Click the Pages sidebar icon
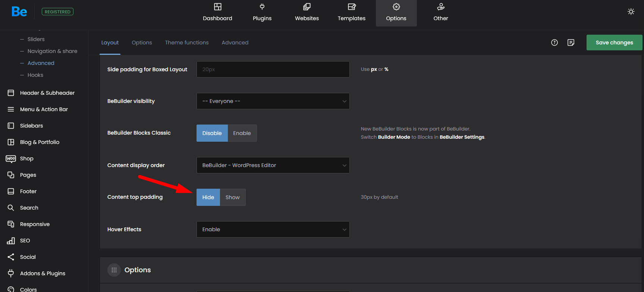 pos(11,175)
